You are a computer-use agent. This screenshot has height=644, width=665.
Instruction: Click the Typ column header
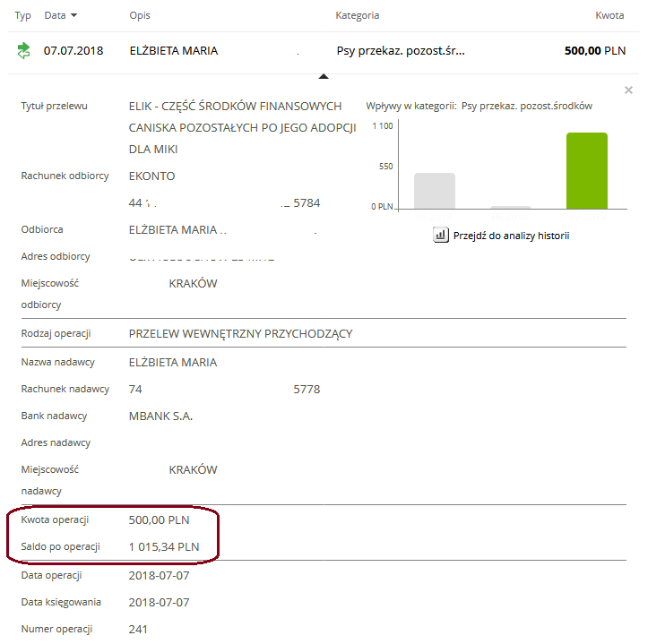point(23,15)
